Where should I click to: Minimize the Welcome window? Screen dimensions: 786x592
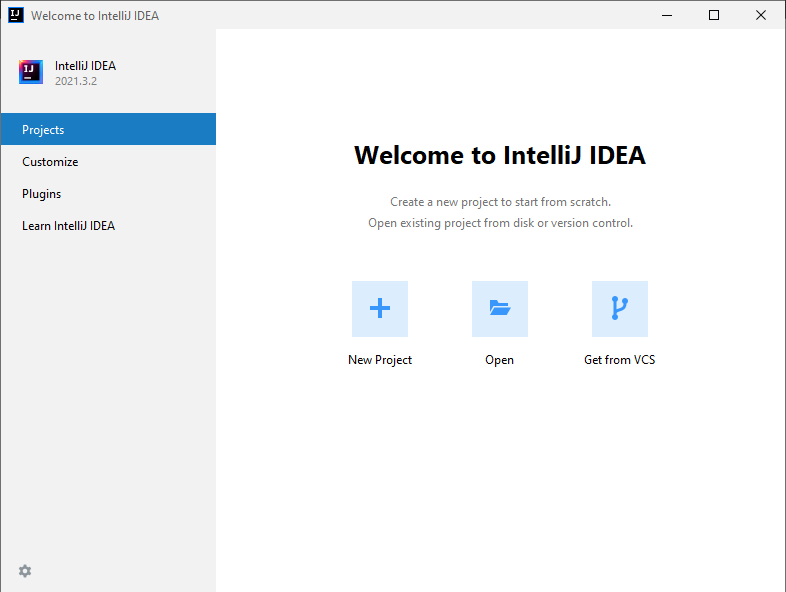click(x=667, y=15)
